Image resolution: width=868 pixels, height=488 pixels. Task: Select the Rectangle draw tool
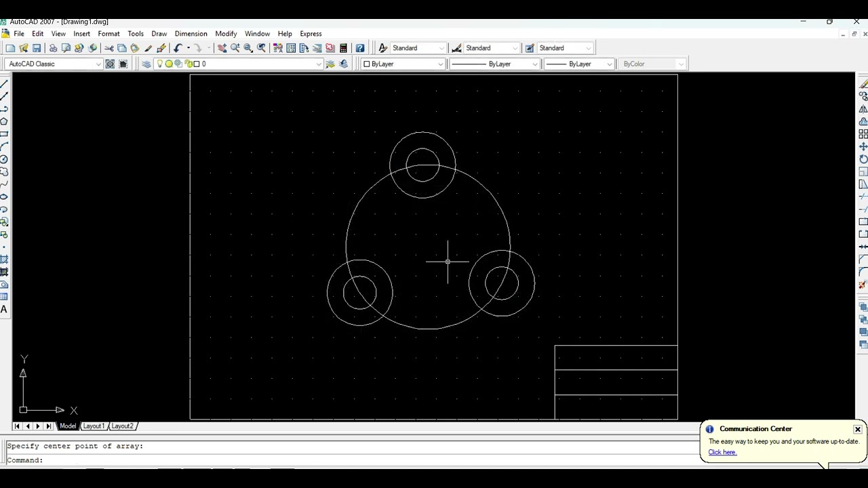pos(4,134)
